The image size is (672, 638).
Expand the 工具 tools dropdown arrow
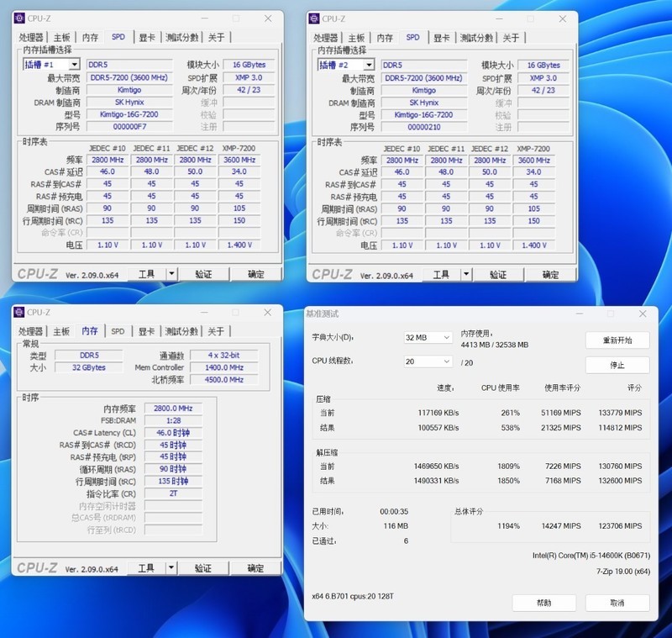pos(171,274)
